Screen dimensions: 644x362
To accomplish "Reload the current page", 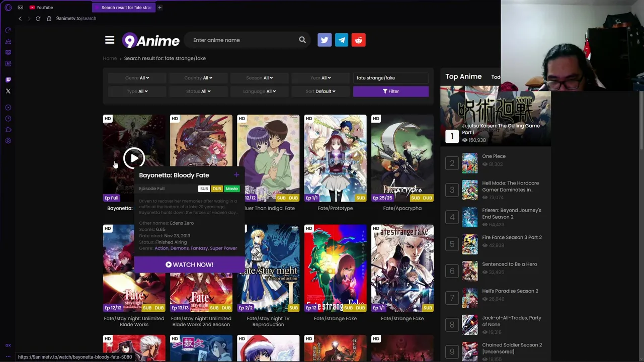I will [38, 19].
